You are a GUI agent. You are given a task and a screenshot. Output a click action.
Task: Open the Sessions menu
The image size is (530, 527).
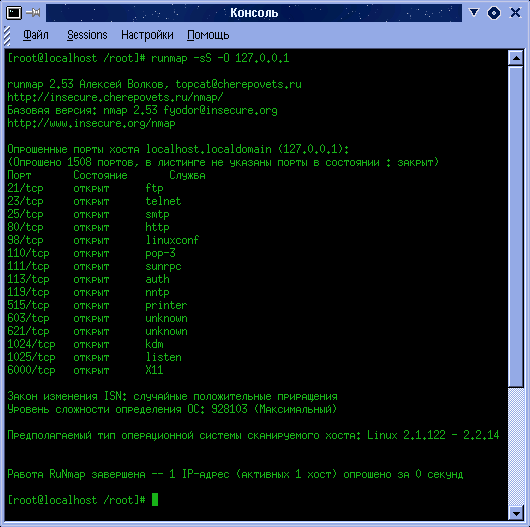point(87,35)
